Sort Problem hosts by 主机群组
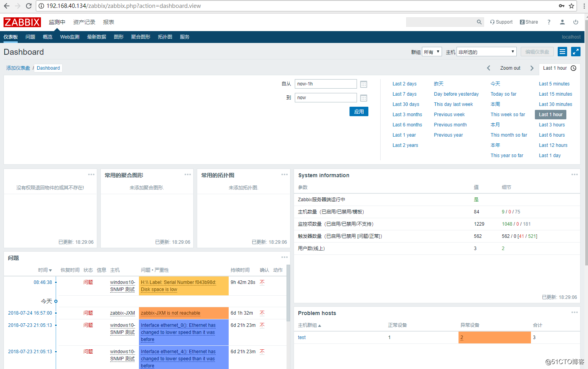Screen dimensions: 588x369 click(309, 325)
